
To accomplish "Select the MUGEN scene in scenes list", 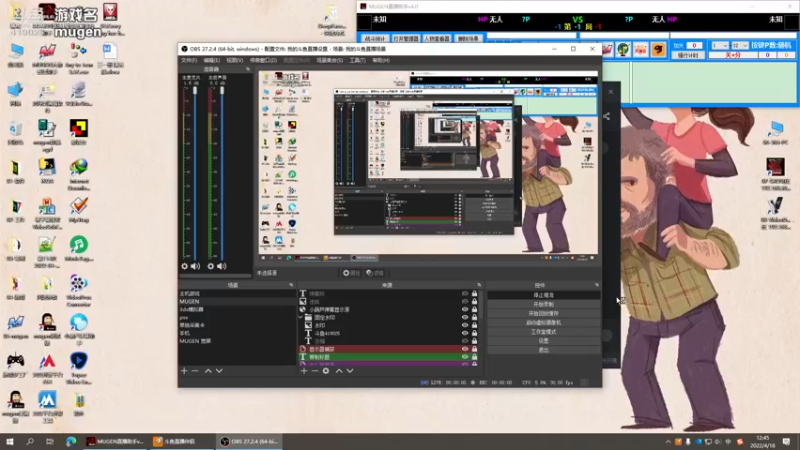I will coord(237,302).
